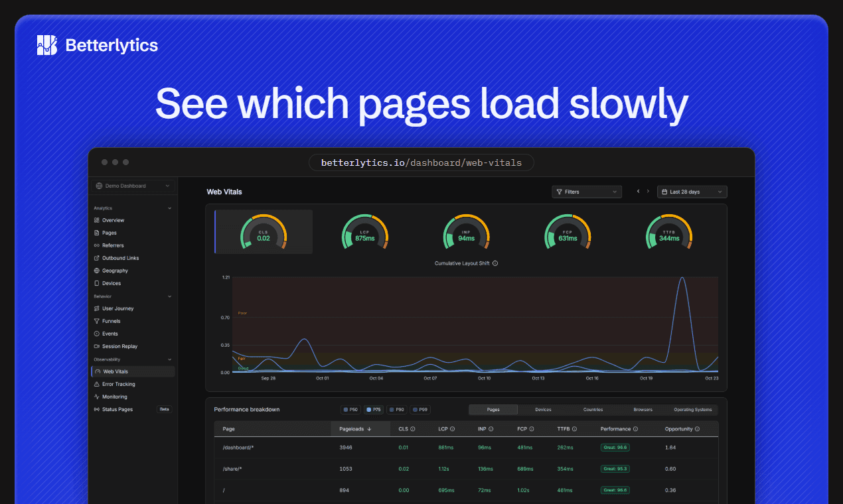
Task: Click the LCP column info icon
Action: [453, 429]
